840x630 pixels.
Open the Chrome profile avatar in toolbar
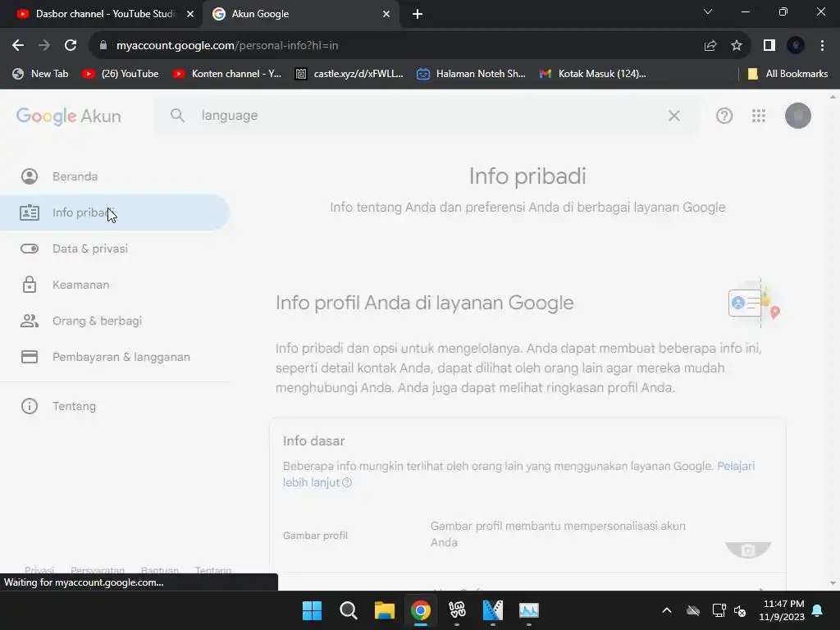click(x=796, y=46)
